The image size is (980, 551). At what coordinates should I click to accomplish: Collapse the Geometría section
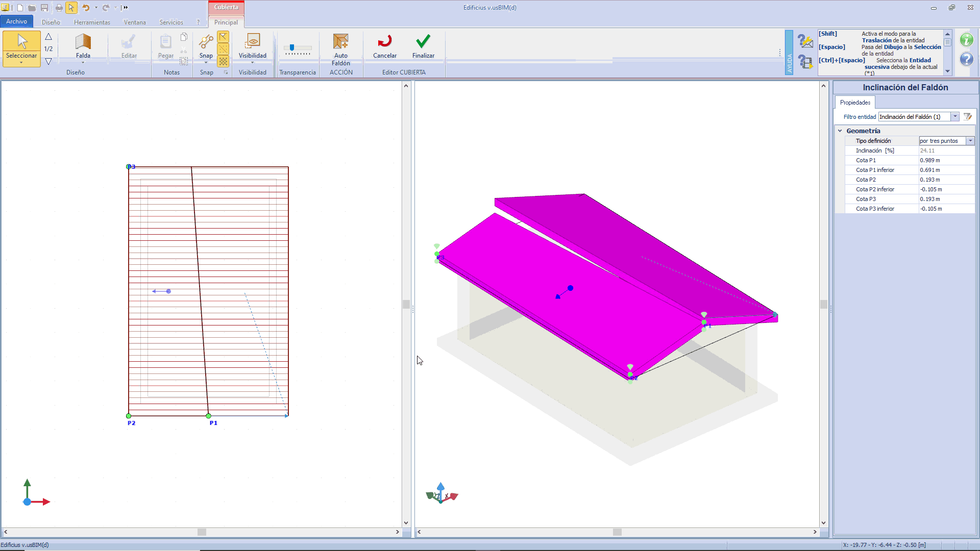(840, 131)
